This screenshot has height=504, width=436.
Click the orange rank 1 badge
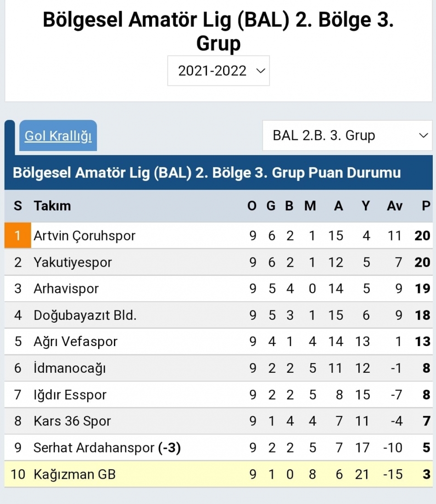click(18, 236)
